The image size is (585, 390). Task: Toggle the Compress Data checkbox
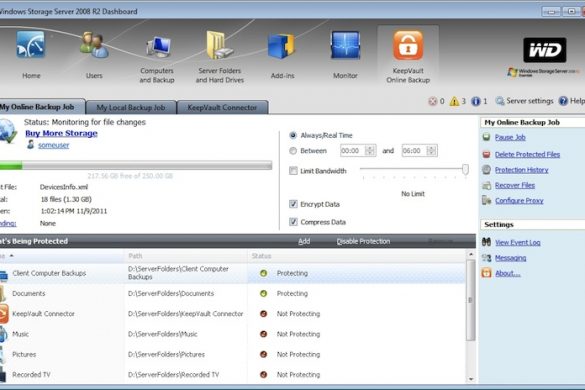293,222
